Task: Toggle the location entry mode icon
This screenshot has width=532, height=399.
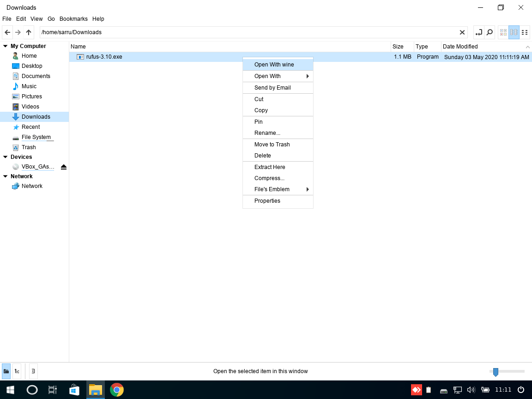Action: [478, 32]
